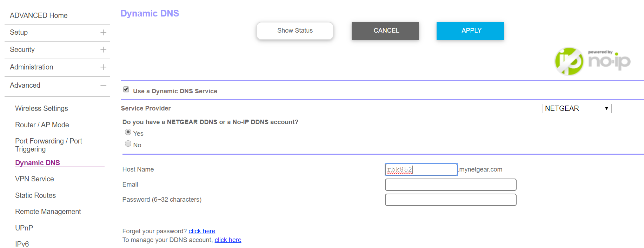
Task: Focus the Email input field
Action: 451,185
